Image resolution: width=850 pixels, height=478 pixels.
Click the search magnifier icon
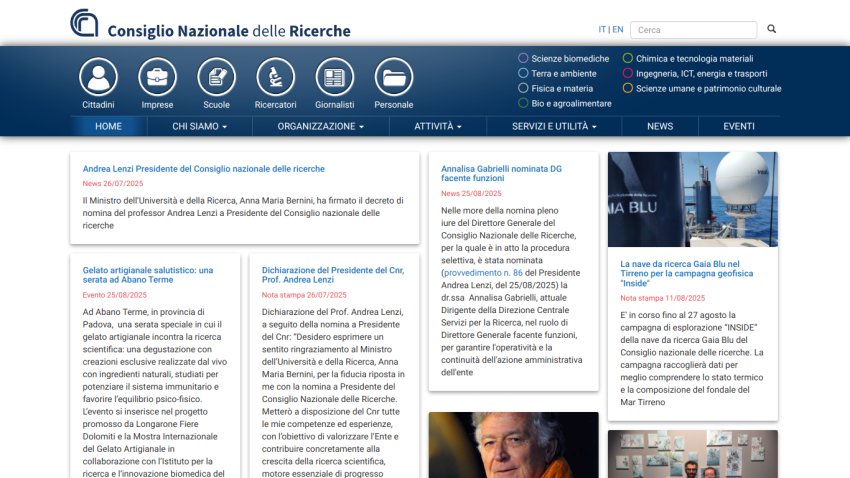click(771, 29)
